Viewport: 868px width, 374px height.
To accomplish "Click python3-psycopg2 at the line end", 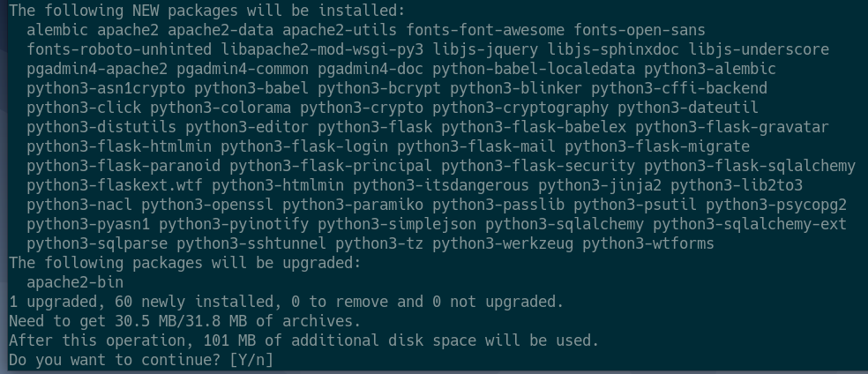I will pos(776,205).
